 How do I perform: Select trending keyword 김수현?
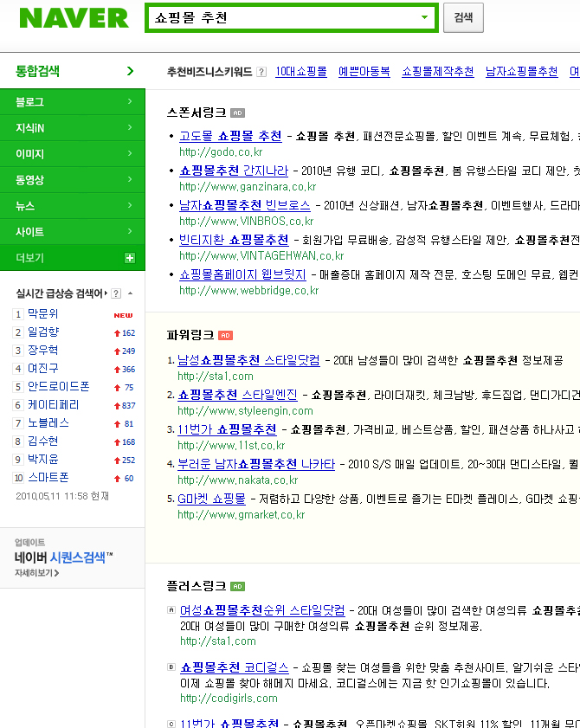pos(42,441)
